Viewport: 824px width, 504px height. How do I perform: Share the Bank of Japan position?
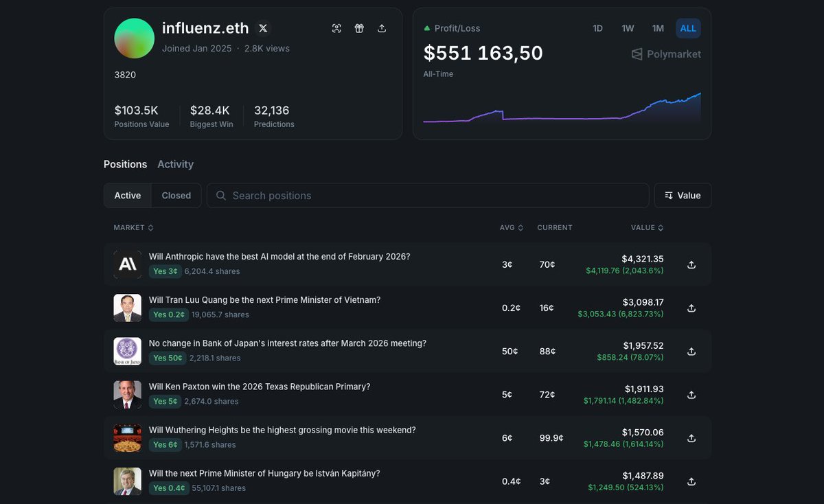click(691, 351)
